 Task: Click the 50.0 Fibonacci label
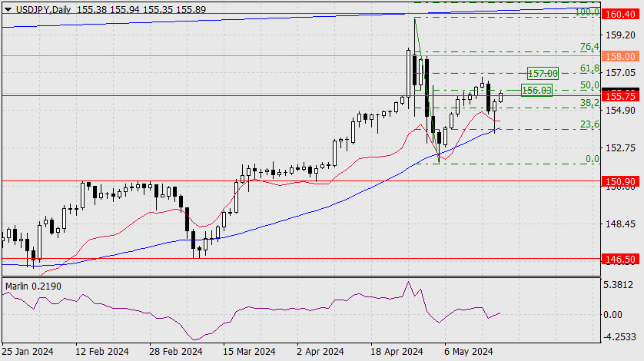pos(589,85)
